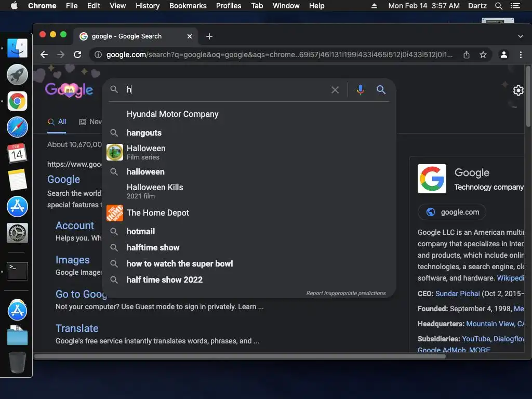Click in the Google search text field
532x399 pixels.
point(225,90)
